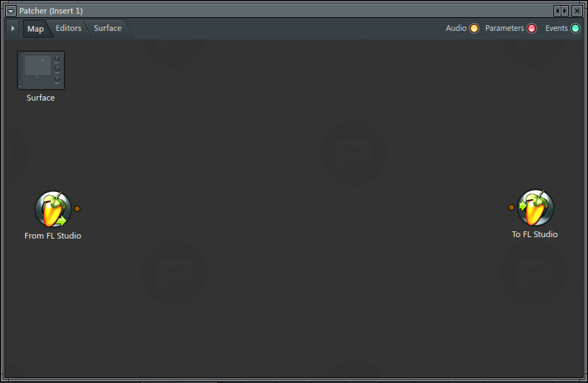Screen dimensions: 588x383
Task: Switch to the Editors tab
Action: pos(68,29)
